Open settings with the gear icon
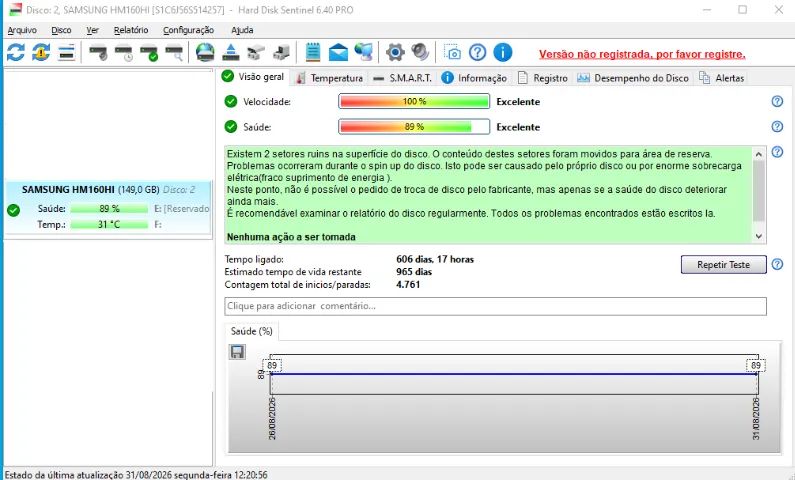 [395, 52]
